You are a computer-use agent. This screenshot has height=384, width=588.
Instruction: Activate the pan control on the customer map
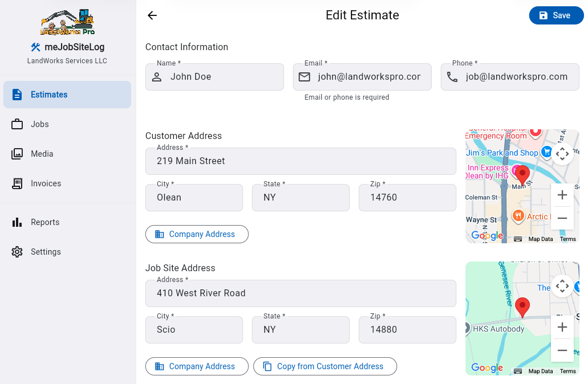562,154
